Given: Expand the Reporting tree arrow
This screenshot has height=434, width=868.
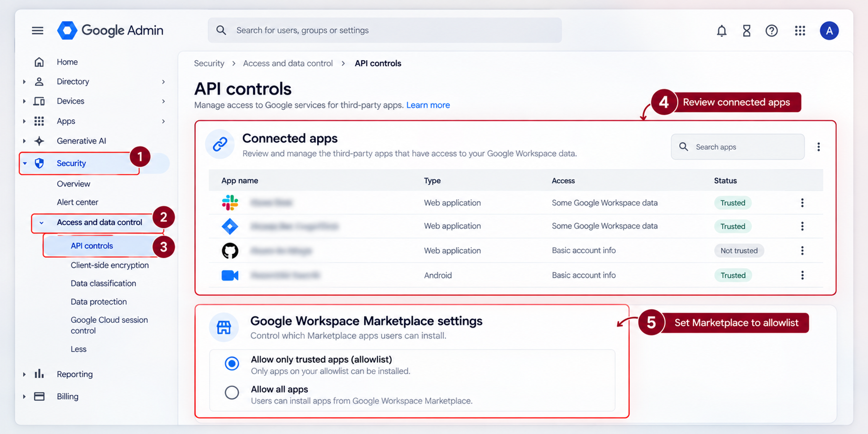Looking at the screenshot, I should (24, 374).
